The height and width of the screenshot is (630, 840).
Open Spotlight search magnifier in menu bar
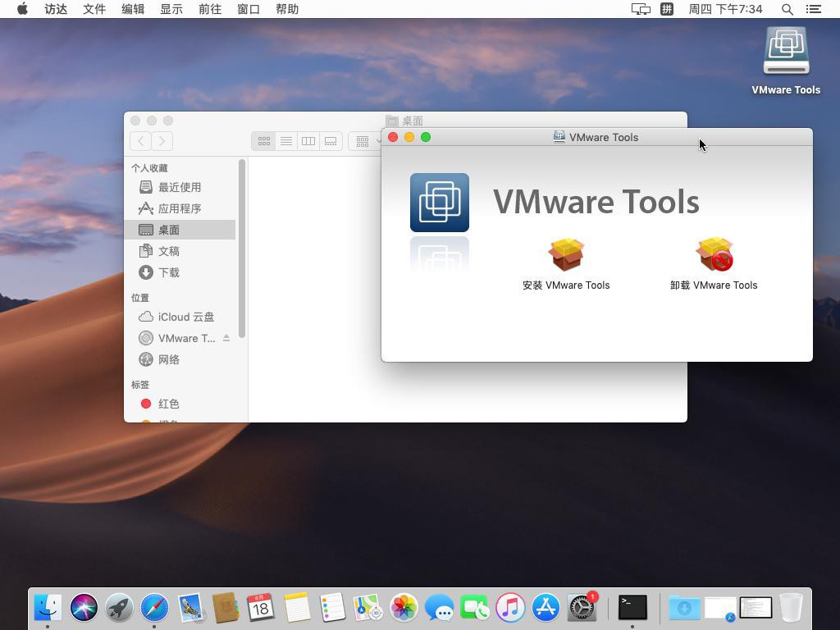coord(787,9)
